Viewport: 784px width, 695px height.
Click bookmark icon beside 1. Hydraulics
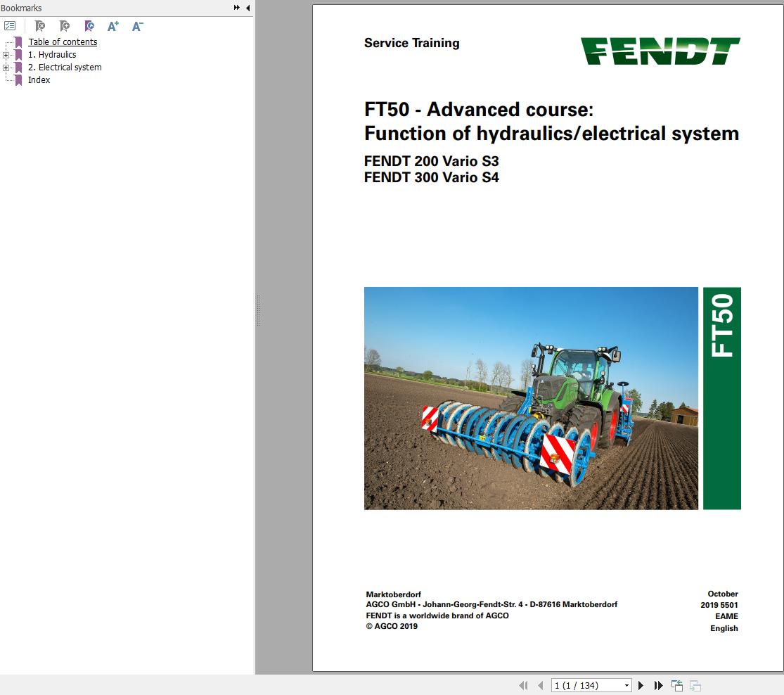[18, 55]
